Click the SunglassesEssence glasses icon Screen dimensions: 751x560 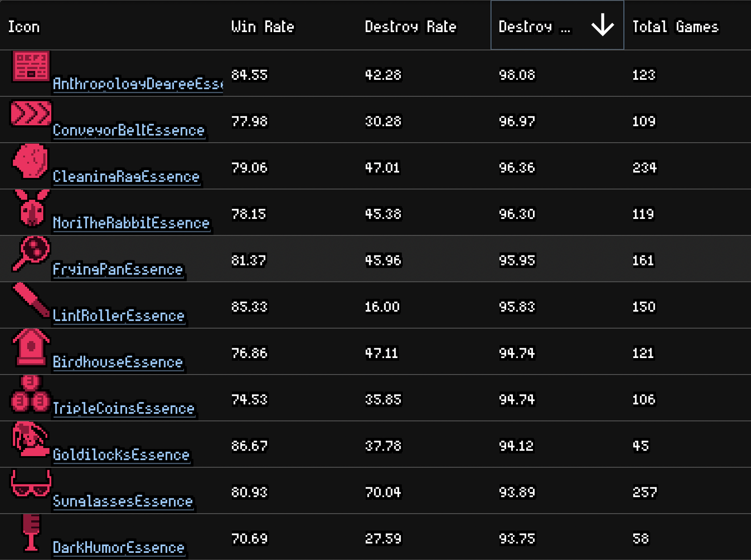click(x=31, y=483)
